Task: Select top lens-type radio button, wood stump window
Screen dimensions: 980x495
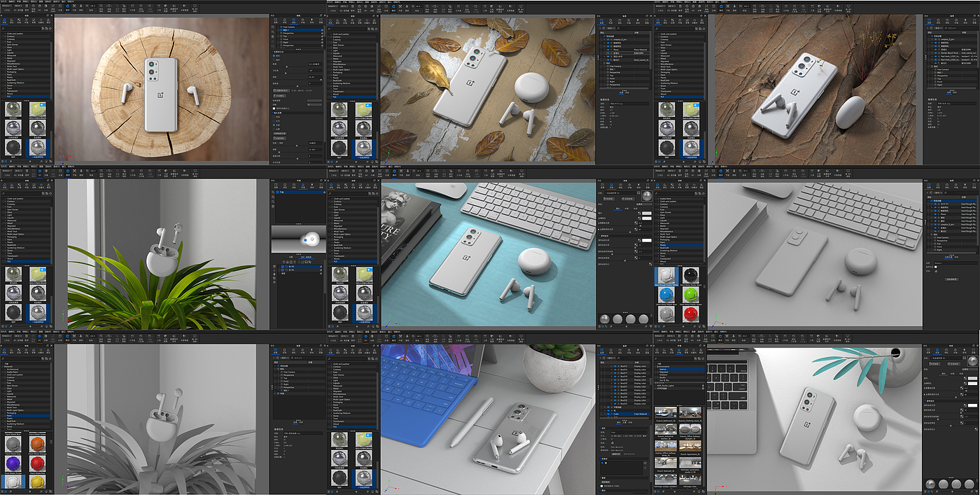Action: click(x=274, y=117)
